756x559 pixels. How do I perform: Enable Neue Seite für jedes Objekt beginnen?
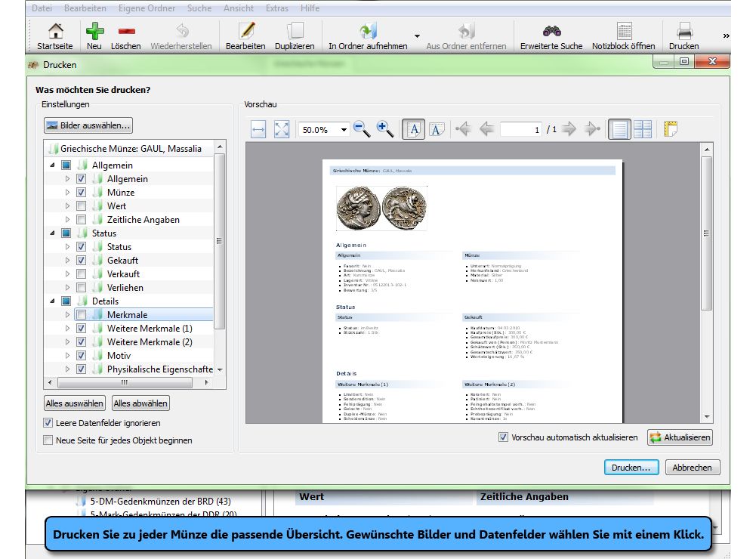pyautogui.click(x=48, y=440)
